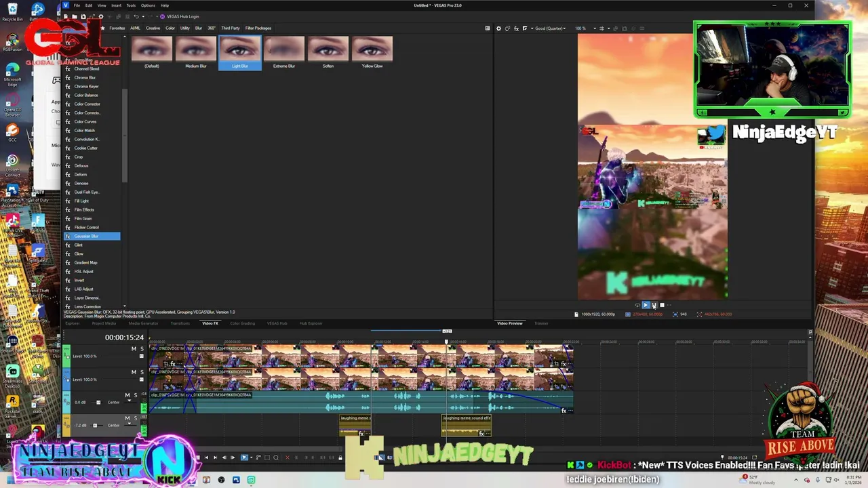The width and height of the screenshot is (868, 488).
Task: Click the New project toolbar icon
Action: pos(66,16)
